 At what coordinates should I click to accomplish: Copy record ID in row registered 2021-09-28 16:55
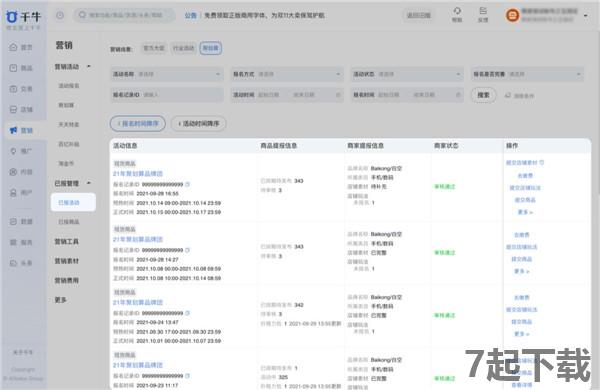click(188, 184)
